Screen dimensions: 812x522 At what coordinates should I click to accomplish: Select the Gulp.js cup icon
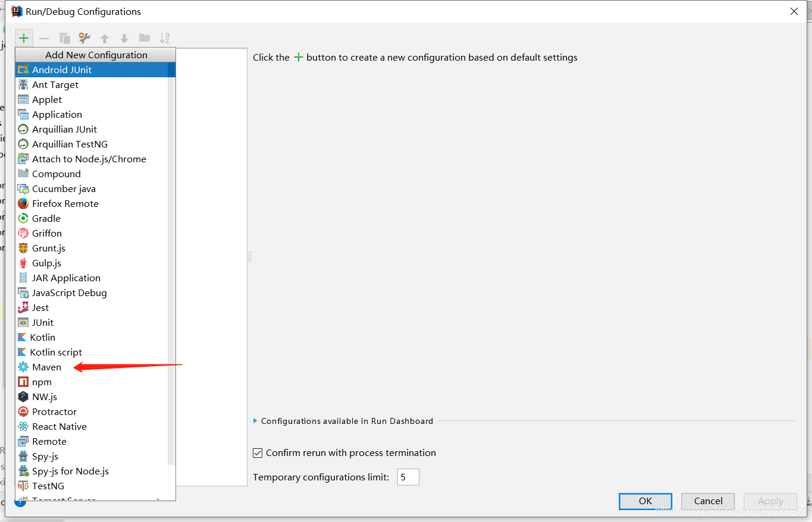point(23,263)
